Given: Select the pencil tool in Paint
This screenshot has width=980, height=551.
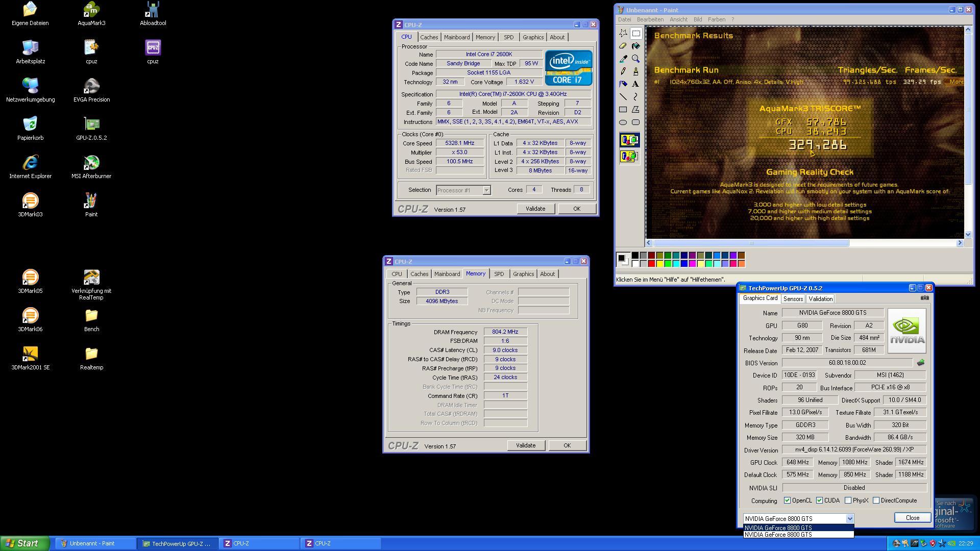Looking at the screenshot, I should (623, 71).
